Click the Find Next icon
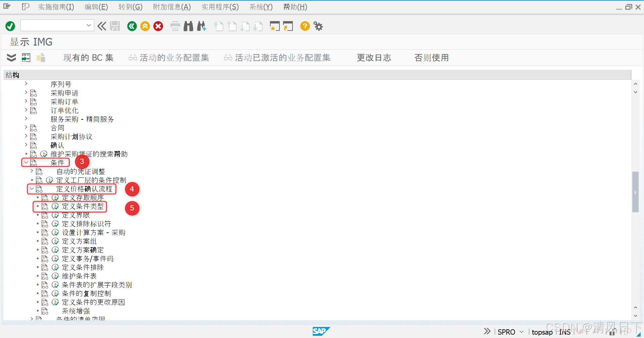This screenshot has height=338, width=644. (x=201, y=26)
